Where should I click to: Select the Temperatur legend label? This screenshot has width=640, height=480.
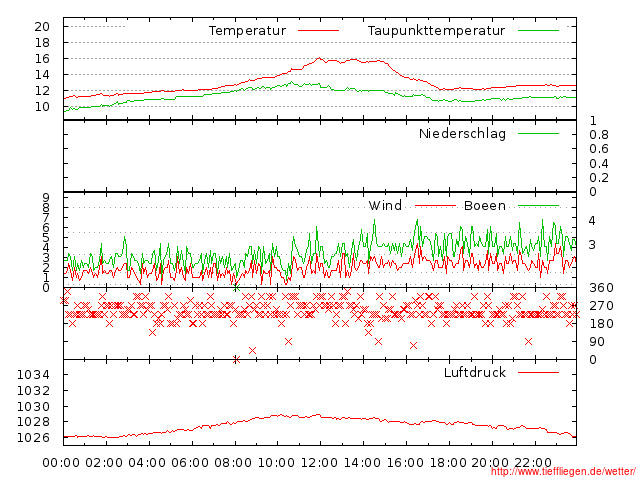tap(247, 31)
